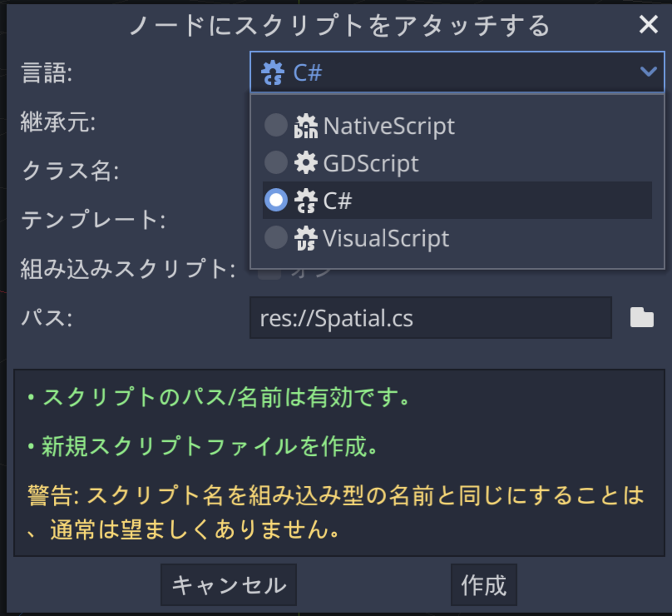The height and width of the screenshot is (616, 672).
Task: Click the selected C# radio button
Action: [276, 200]
